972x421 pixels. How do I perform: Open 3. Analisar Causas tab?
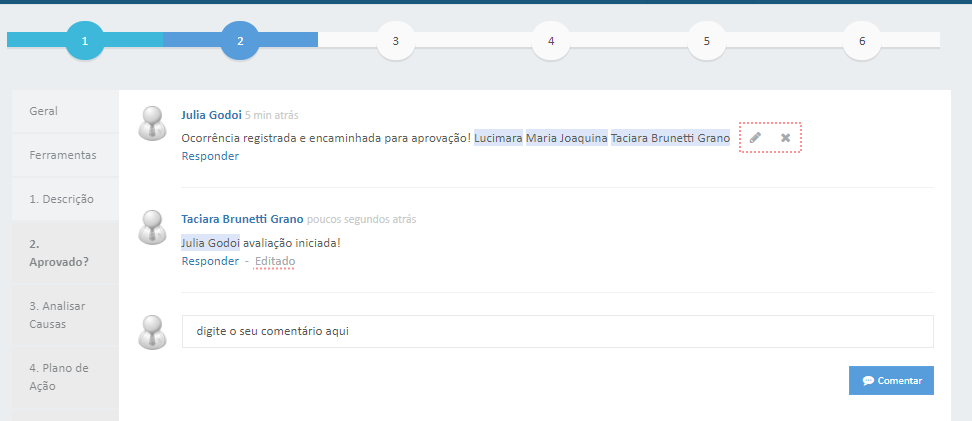[66, 315]
